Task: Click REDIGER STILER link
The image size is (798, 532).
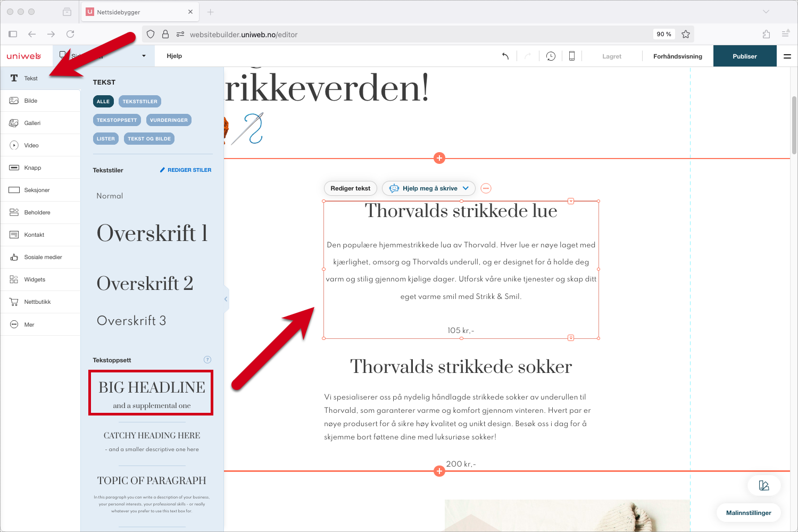Action: [x=186, y=170]
